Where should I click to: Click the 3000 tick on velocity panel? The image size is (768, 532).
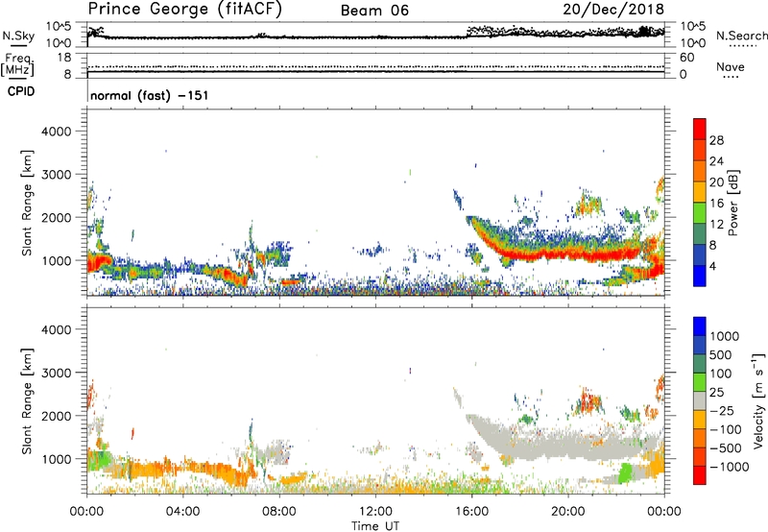tap(56, 373)
